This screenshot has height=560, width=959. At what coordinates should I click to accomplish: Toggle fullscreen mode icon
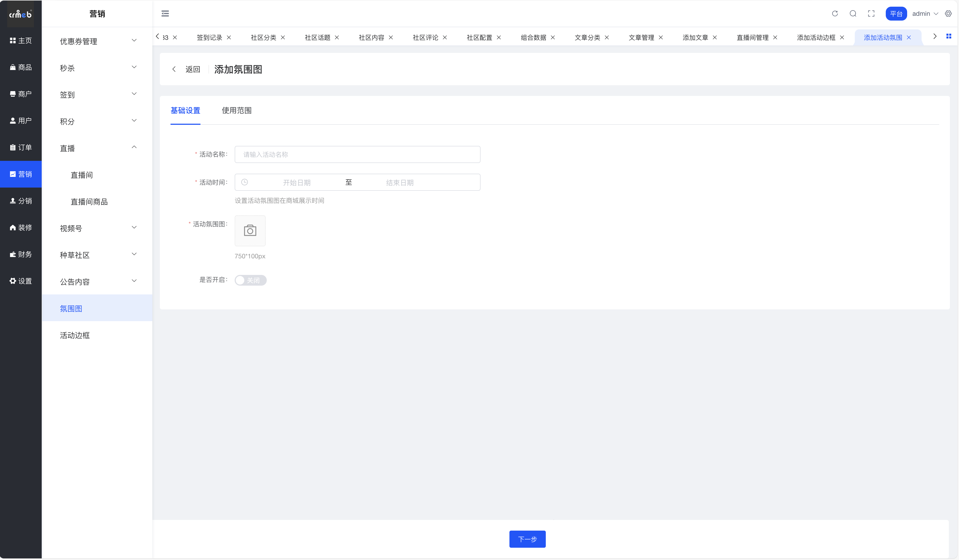(x=871, y=14)
